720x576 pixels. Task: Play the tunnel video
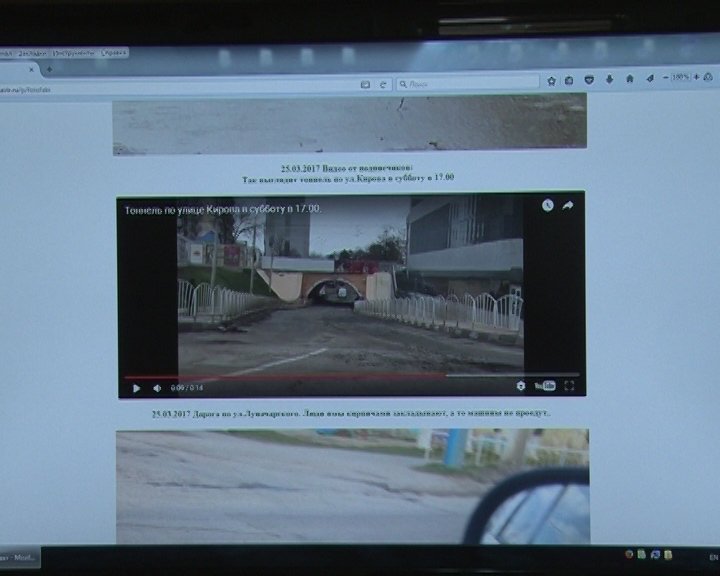[x=136, y=388]
